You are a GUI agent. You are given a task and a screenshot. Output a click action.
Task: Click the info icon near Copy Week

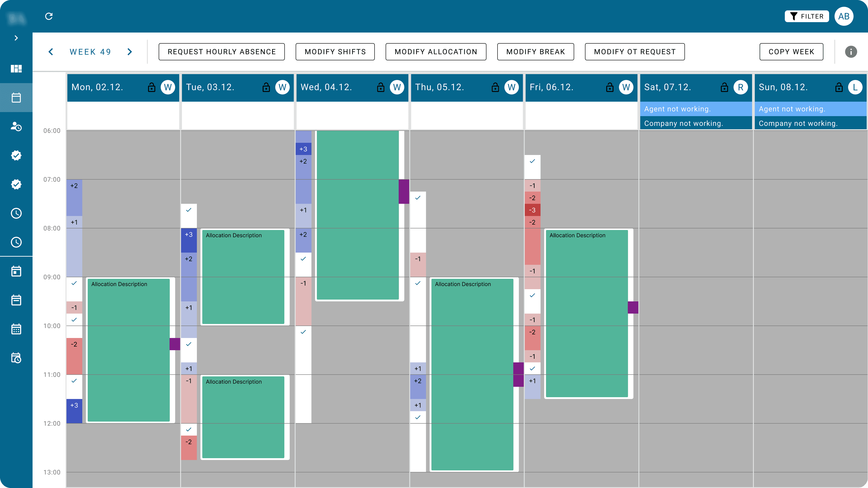pyautogui.click(x=851, y=52)
